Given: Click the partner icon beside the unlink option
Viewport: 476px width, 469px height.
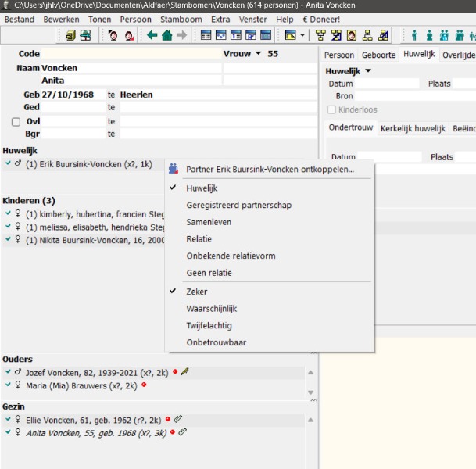Looking at the screenshot, I should 173,168.
